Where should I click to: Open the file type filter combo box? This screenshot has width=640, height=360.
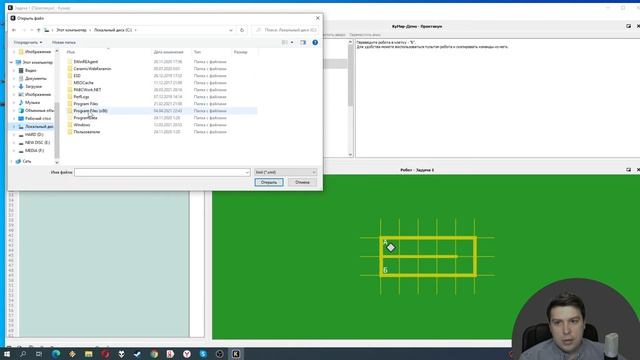tap(285, 173)
